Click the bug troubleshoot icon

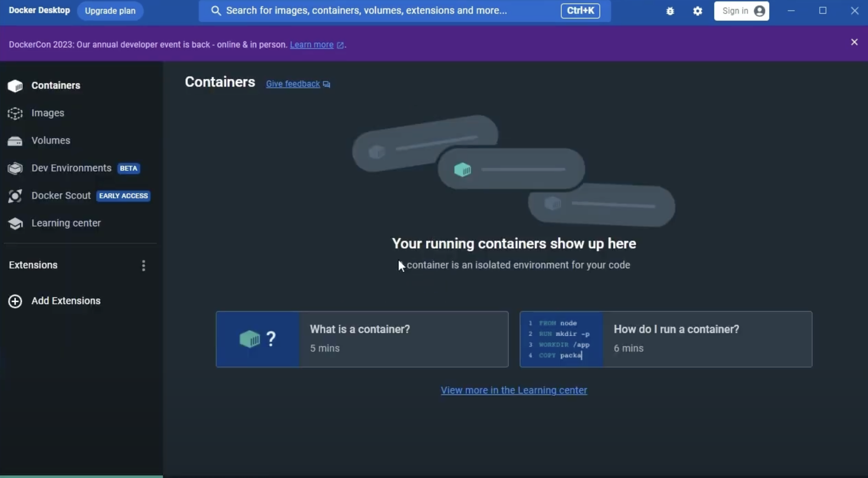point(670,11)
